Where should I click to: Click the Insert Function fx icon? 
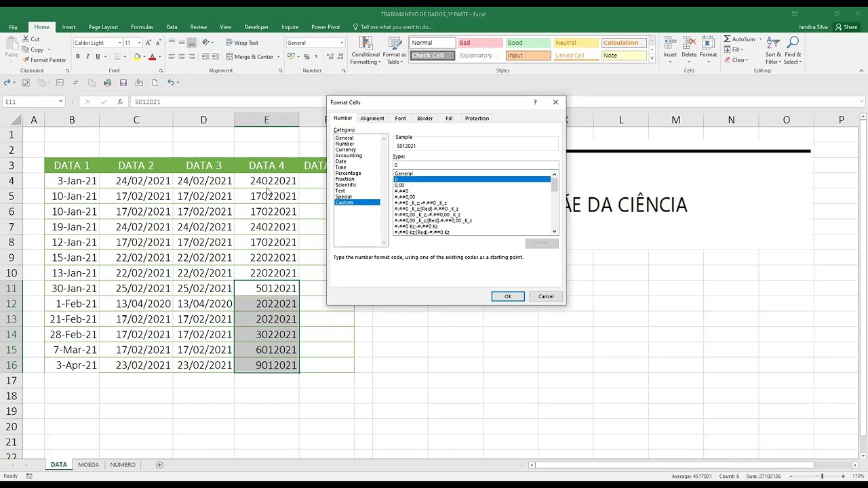coord(120,102)
